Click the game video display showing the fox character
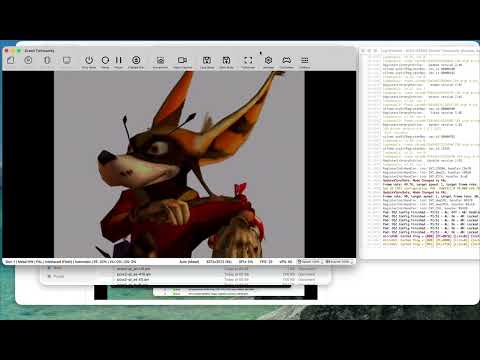Screen dimensions: 480x360 (x=179, y=164)
